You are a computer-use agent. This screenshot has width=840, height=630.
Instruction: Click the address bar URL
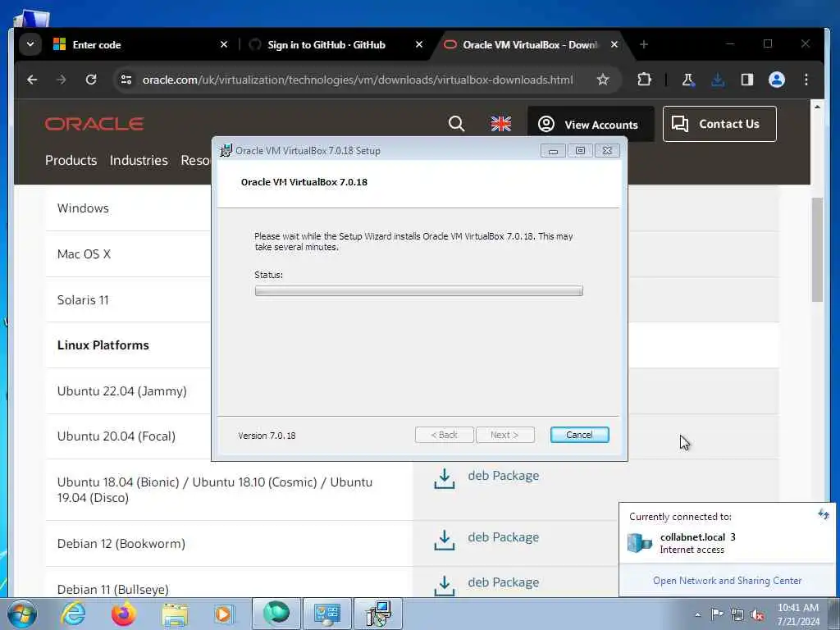tap(358, 80)
